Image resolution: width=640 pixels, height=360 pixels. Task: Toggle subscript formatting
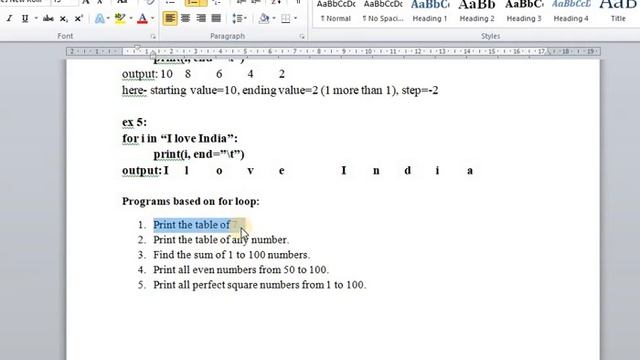coord(63,18)
